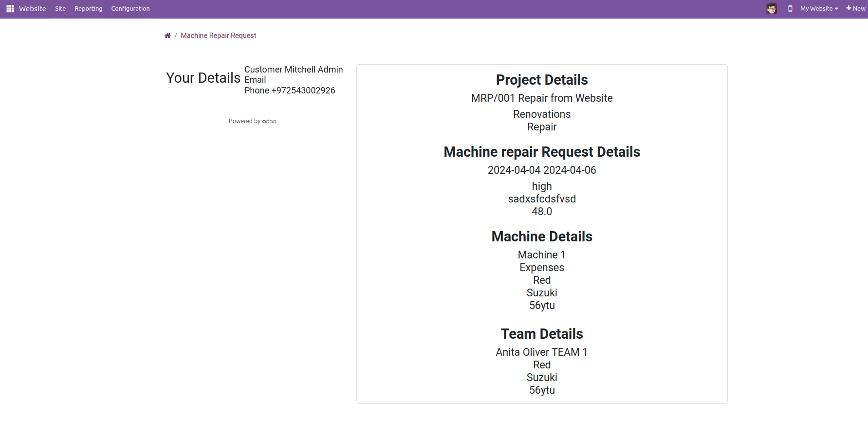Click 56ytu under Team Details
The image size is (868, 438).
(542, 390)
